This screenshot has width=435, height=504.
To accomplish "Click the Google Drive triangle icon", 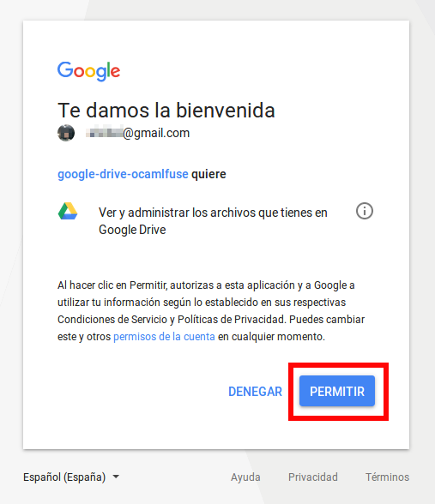I will pyautogui.click(x=68, y=211).
